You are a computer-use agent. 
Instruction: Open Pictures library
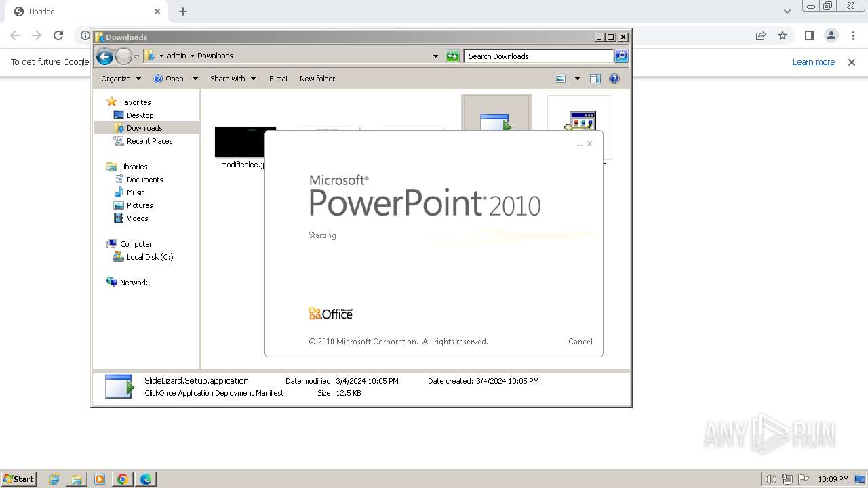point(140,205)
